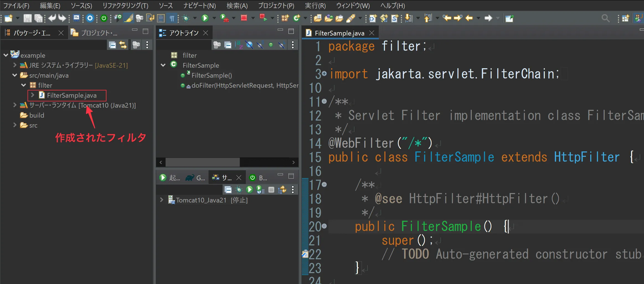This screenshot has width=644, height=284.
Task: Open the ファイル(F) menu
Action: tap(16, 6)
